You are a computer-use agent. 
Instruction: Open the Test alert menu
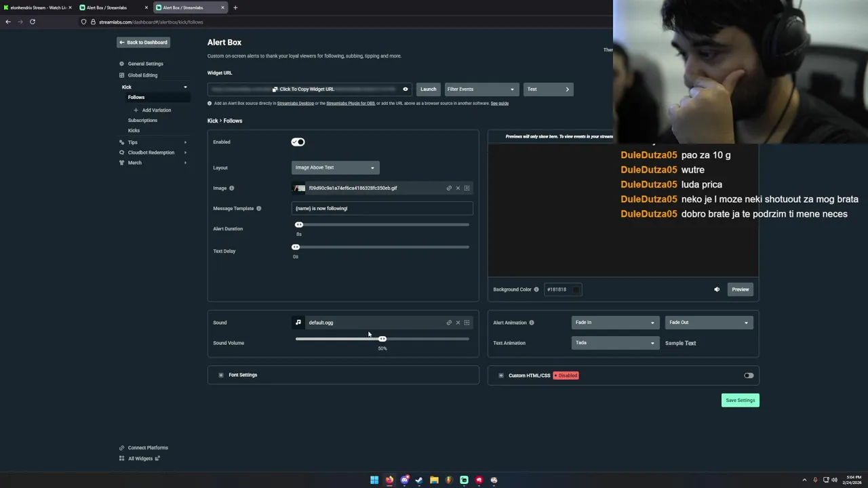click(x=548, y=89)
